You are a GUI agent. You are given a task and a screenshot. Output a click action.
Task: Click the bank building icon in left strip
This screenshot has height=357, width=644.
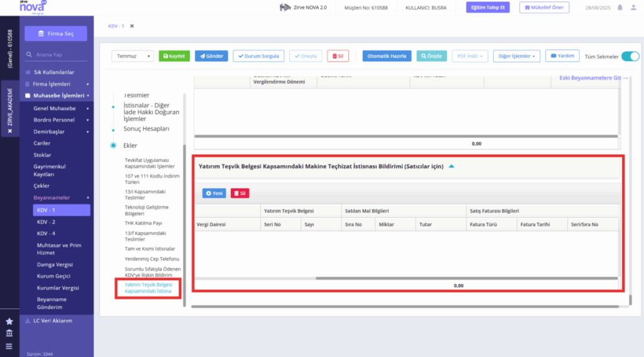tap(9, 333)
